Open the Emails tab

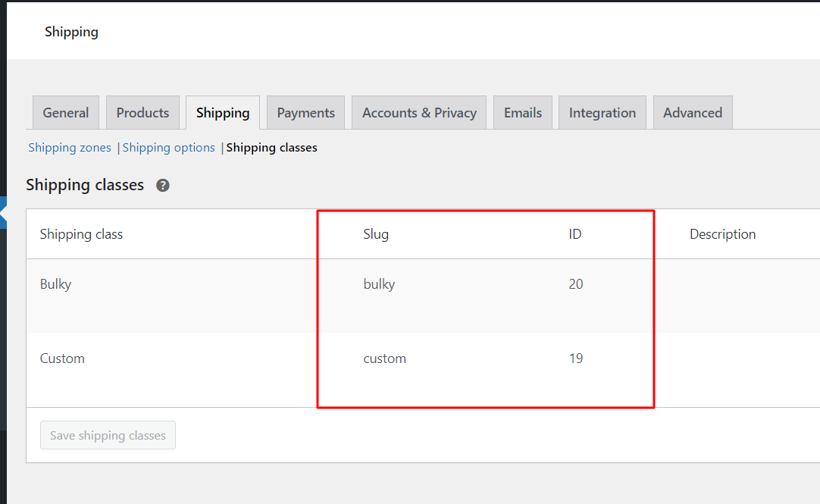523,112
